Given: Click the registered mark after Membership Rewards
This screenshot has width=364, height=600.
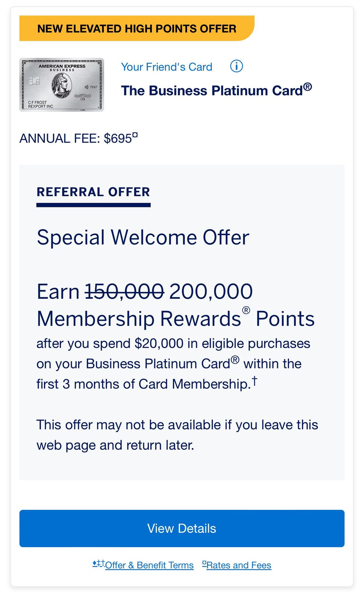Looking at the screenshot, I should [246, 310].
